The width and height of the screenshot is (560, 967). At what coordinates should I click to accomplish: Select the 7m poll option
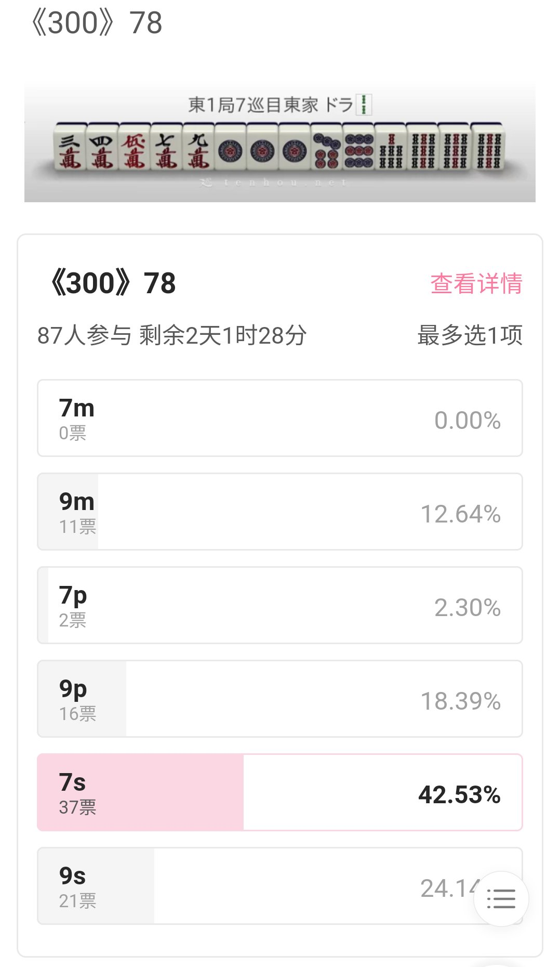tap(280, 418)
